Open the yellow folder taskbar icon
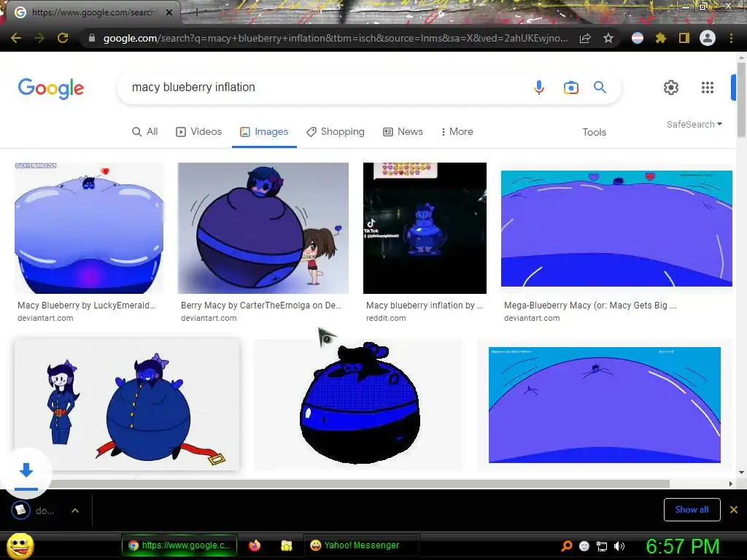747x560 pixels. click(x=286, y=545)
